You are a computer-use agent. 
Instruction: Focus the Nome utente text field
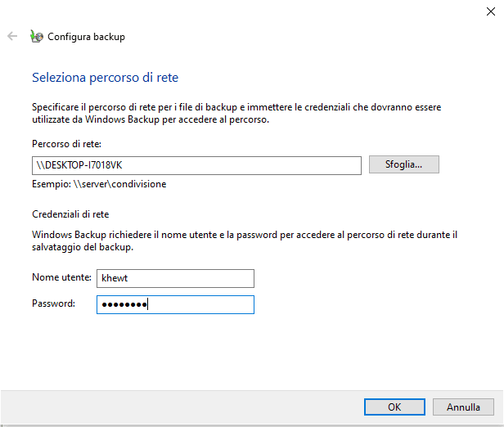pos(175,278)
